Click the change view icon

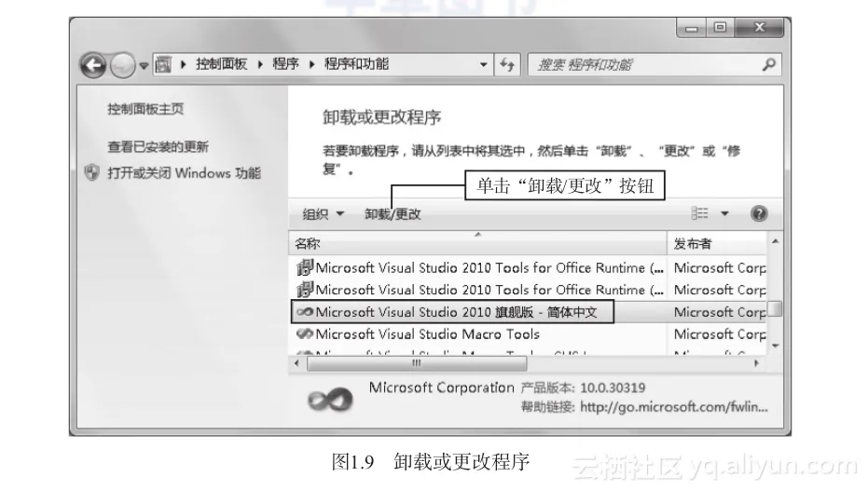(x=699, y=213)
